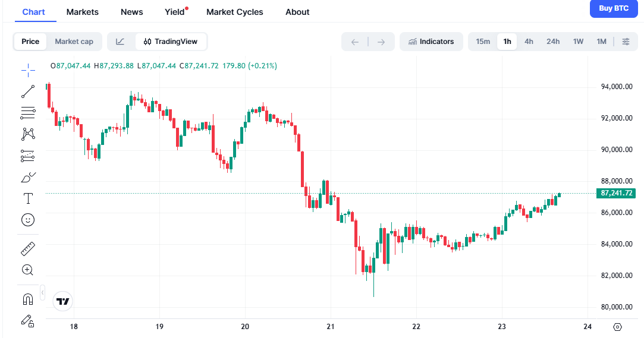Toggle the lock drawings pencil icon
This screenshot has width=644, height=338.
point(27,320)
